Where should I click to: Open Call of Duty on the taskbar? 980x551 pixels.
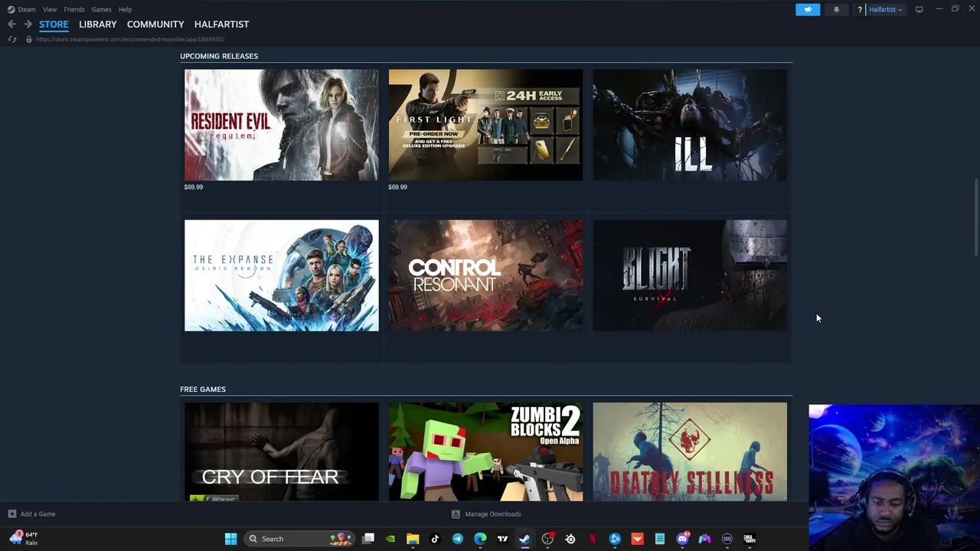pos(750,539)
